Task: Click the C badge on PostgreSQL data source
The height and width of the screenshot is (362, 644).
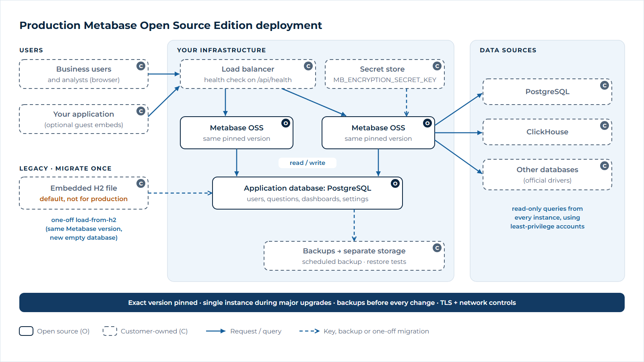Action: [x=605, y=85]
